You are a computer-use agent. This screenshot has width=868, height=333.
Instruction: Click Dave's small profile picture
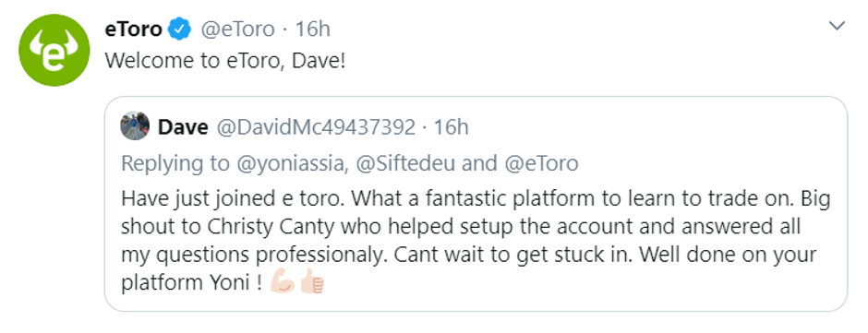click(x=135, y=126)
